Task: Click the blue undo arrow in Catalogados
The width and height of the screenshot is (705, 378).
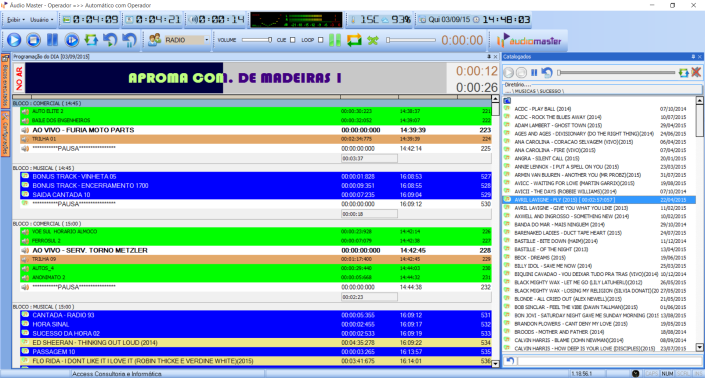Action: click(x=547, y=72)
